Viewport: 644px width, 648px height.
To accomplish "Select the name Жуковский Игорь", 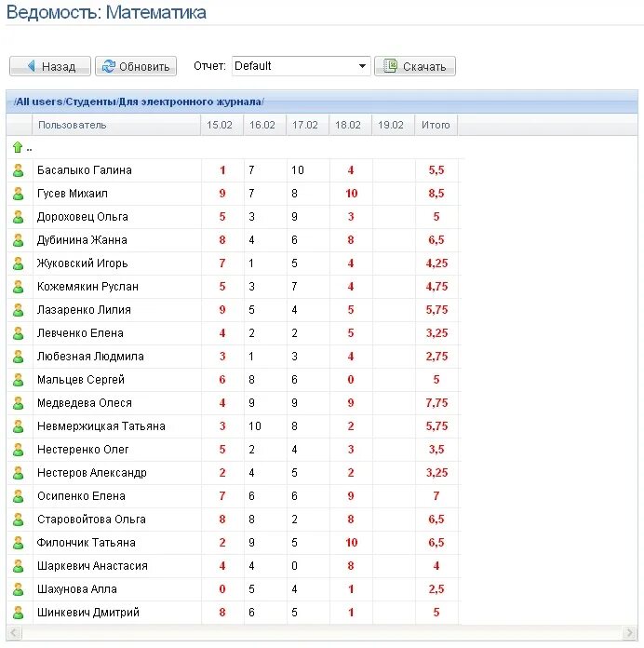I will coord(82,263).
